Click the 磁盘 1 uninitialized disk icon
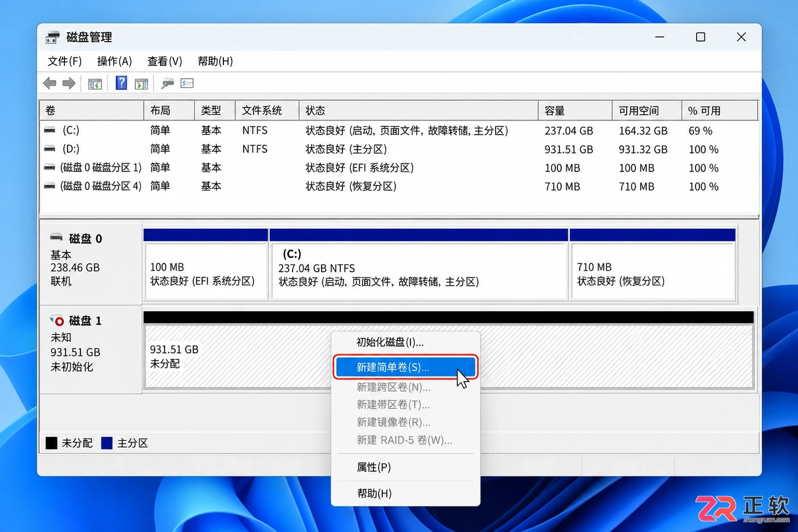Screen dimensions: 798x532 tap(57, 320)
